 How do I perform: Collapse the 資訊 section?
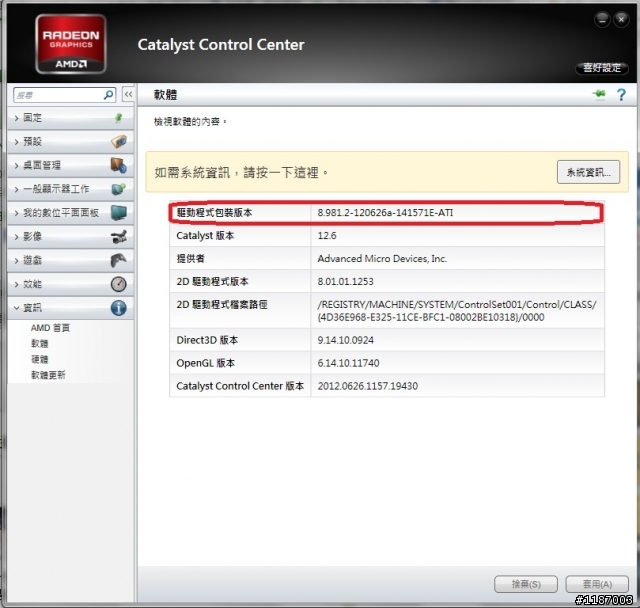70,308
